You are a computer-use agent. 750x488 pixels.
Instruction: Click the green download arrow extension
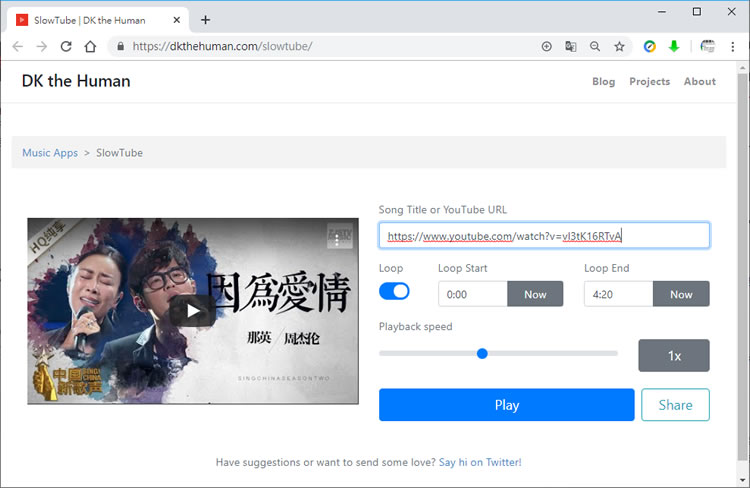coord(674,46)
